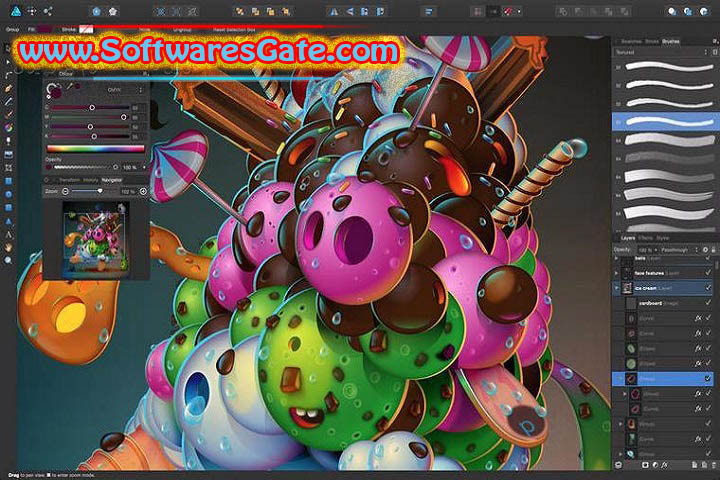The height and width of the screenshot is (480, 720).
Task: Click Ungroup in context toolbar
Action: coord(182,29)
